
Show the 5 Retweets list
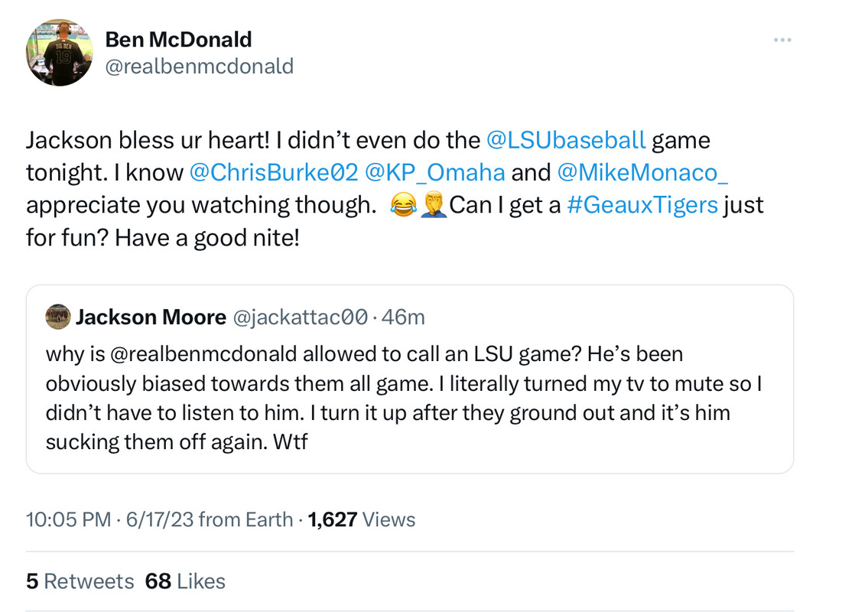80,581
